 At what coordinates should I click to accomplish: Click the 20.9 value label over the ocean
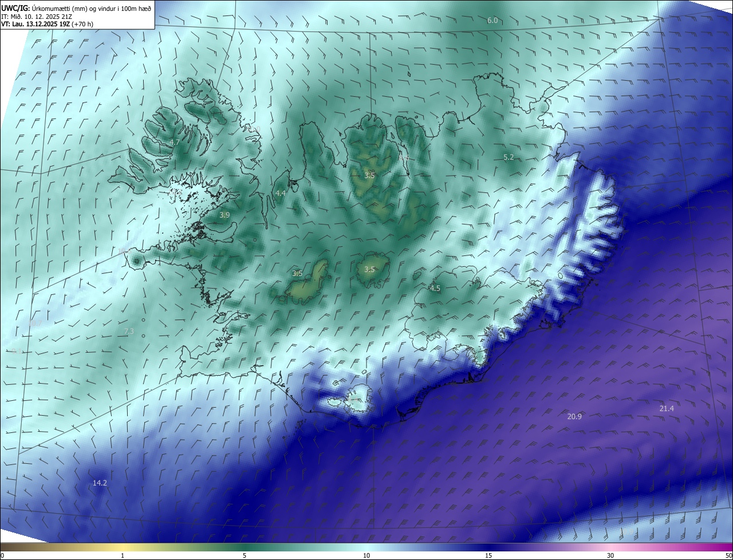tap(574, 416)
